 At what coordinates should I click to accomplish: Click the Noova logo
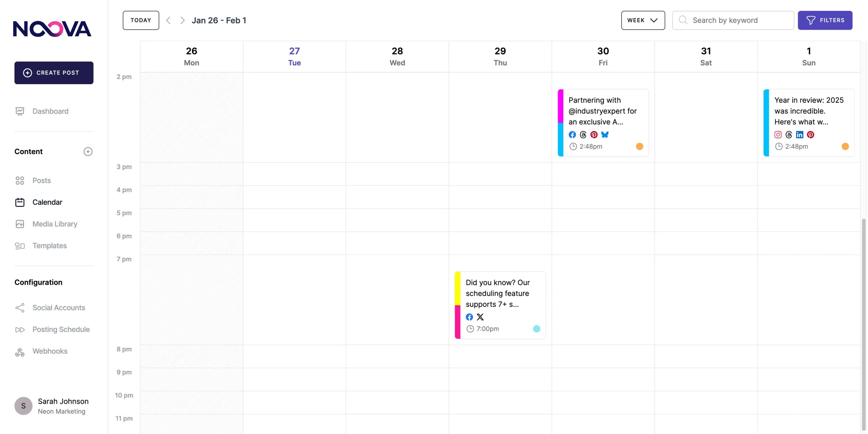(x=52, y=29)
